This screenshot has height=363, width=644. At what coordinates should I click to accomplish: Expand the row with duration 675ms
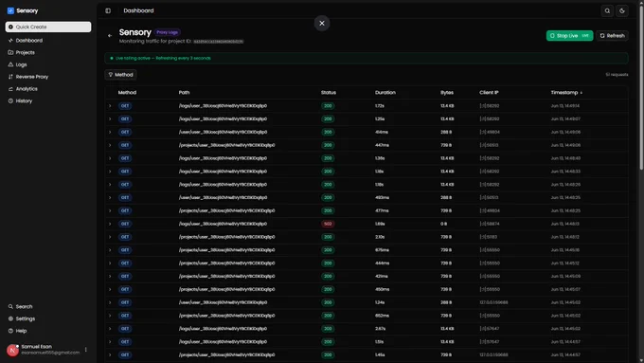[110, 250]
